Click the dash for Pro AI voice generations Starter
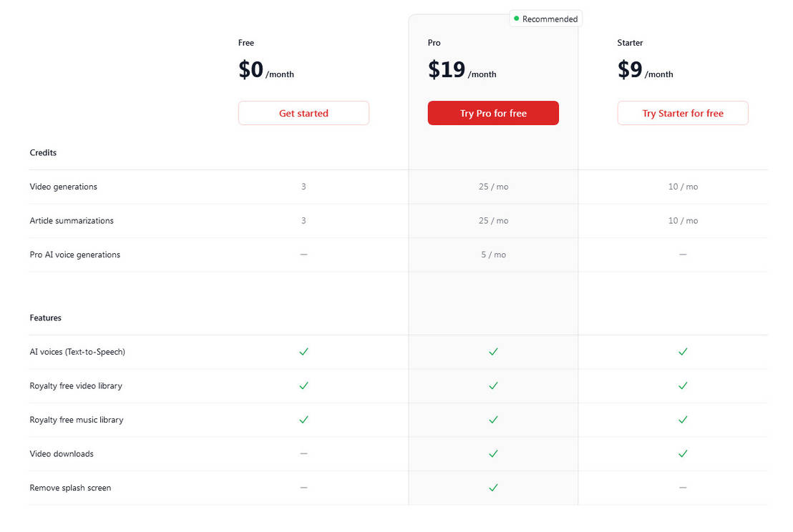 (x=682, y=254)
